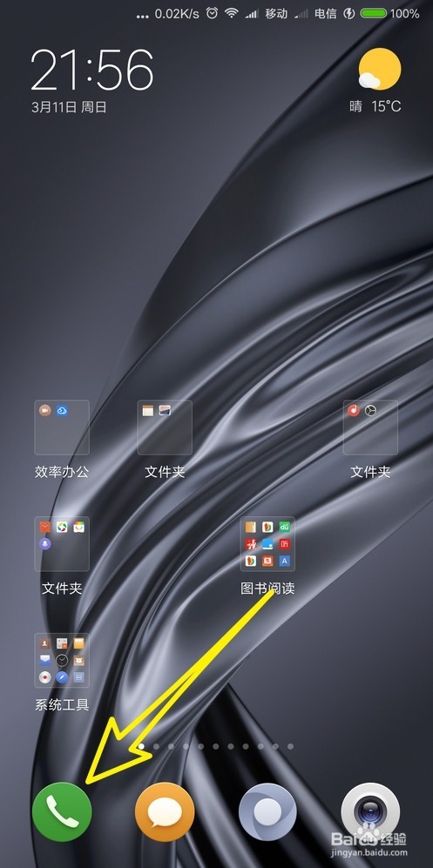Tap the Wi-Fi icon in status bar
The height and width of the screenshot is (868, 433).
click(x=232, y=14)
